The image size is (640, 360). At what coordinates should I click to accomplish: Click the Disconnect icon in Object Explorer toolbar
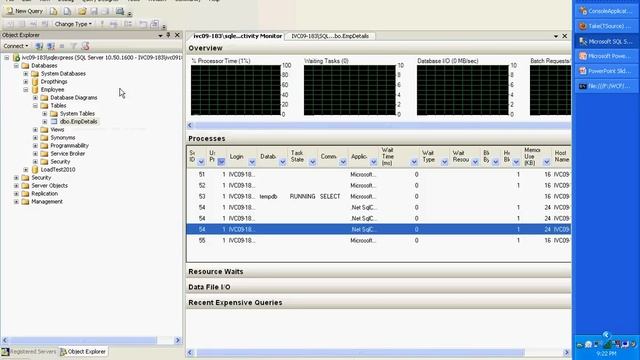tap(51, 46)
